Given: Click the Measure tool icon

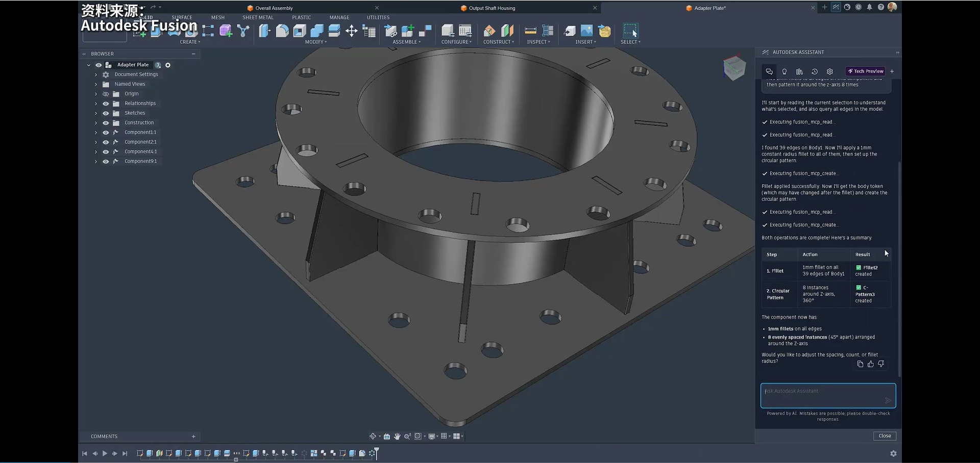Looking at the screenshot, I should click(x=530, y=31).
